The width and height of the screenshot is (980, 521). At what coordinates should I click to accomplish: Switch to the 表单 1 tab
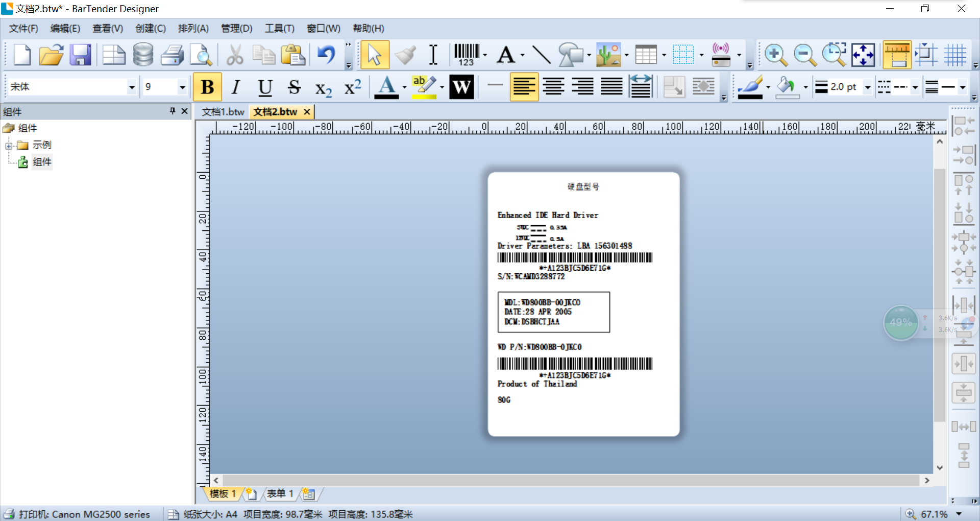pos(280,493)
